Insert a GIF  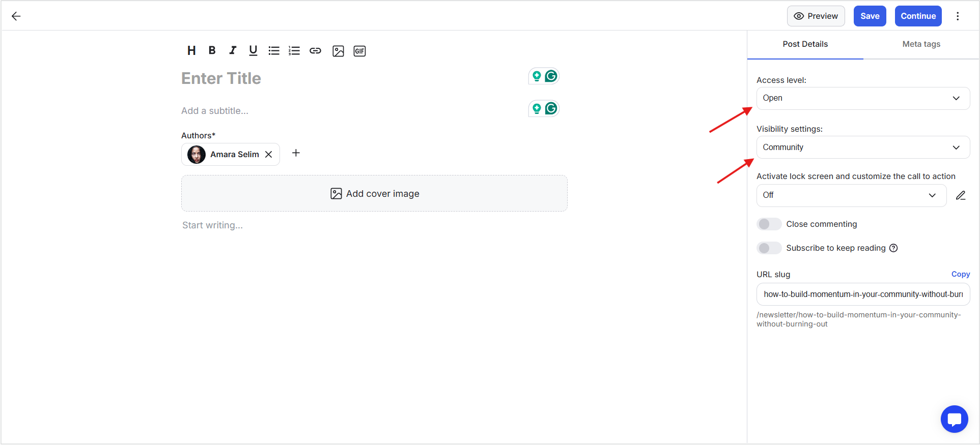click(x=359, y=51)
